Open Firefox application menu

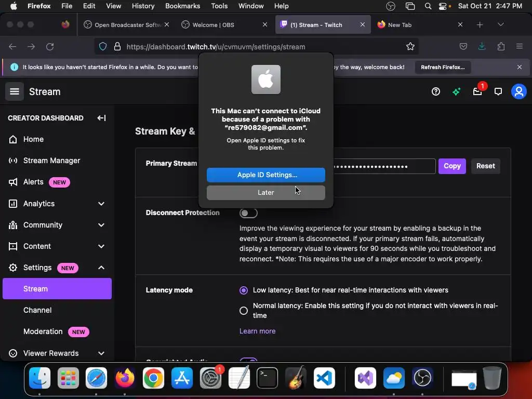click(520, 46)
